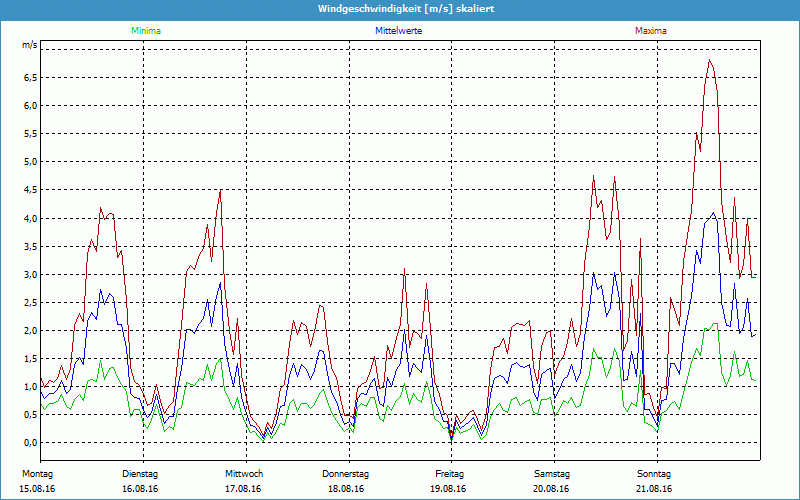
Task: Click the 4,5 y-axis value
Action: (30, 190)
